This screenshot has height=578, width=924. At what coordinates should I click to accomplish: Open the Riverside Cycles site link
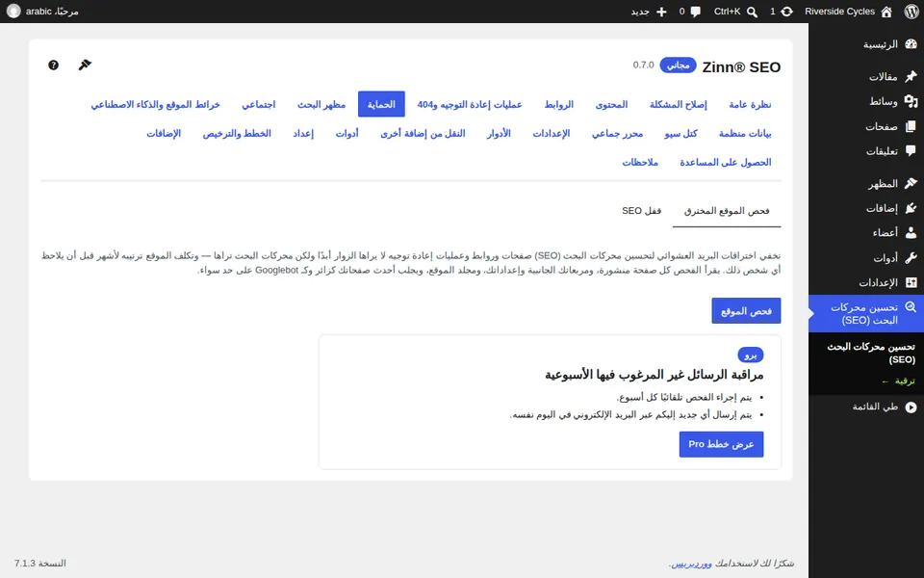[839, 12]
